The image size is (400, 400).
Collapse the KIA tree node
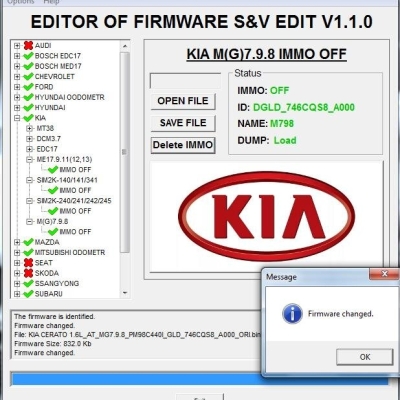coord(17,118)
